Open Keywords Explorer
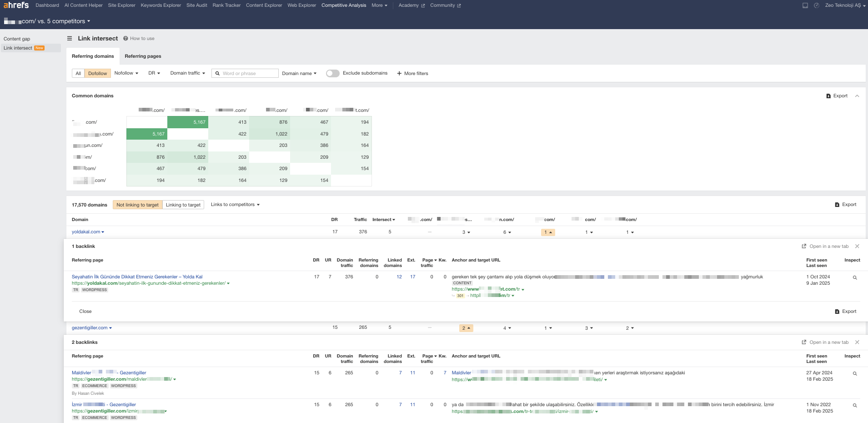The width and height of the screenshot is (868, 423). [x=161, y=5]
